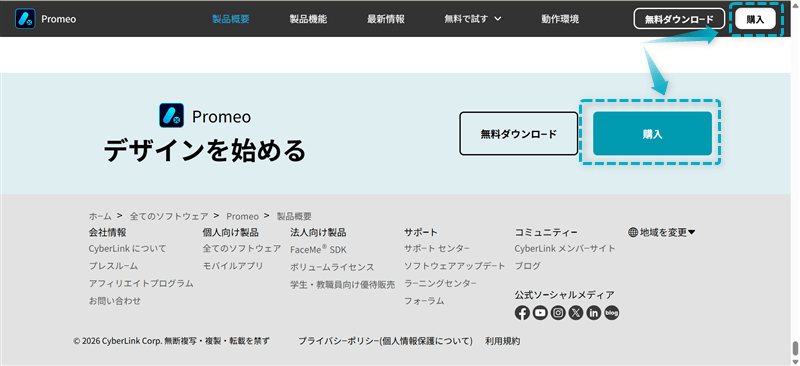Open the X (Twitter) social icon

576,313
